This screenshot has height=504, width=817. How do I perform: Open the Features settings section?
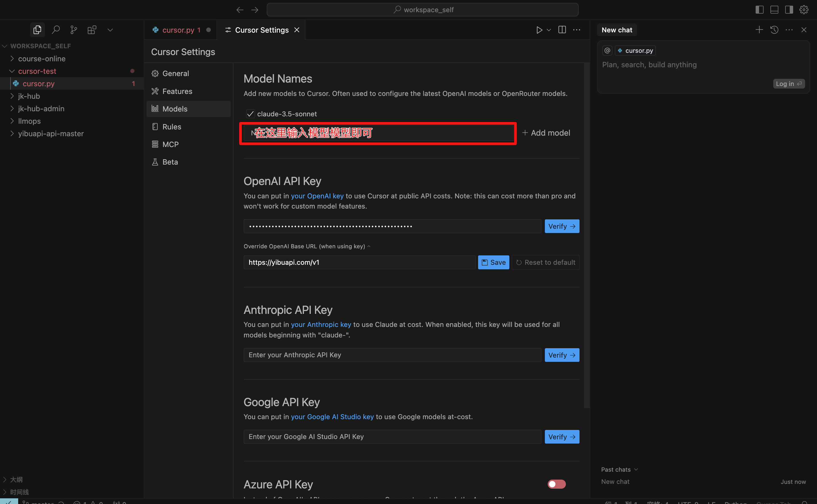pyautogui.click(x=177, y=91)
